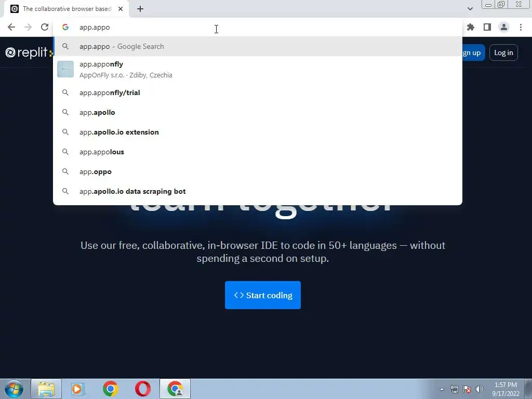The image size is (532, 399).
Task: Open the Extensions puzzle-piece icon
Action: click(471, 27)
